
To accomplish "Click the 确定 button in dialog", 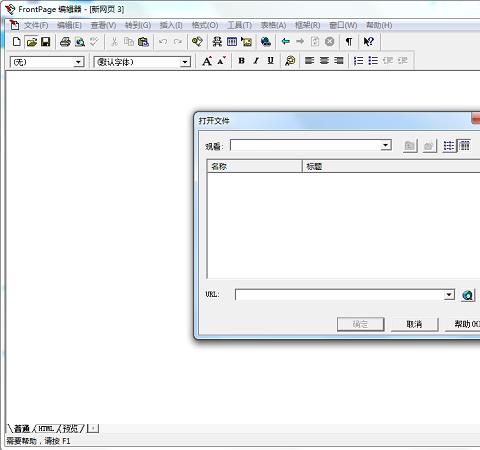I will click(x=360, y=324).
